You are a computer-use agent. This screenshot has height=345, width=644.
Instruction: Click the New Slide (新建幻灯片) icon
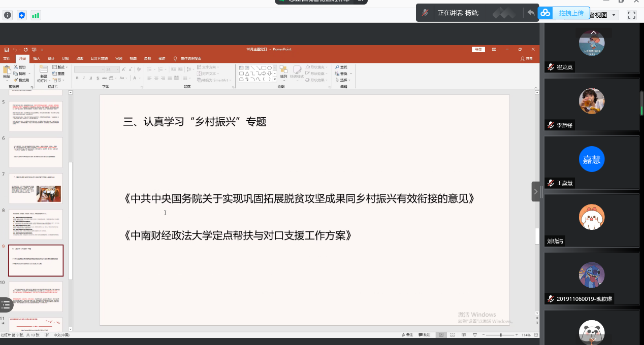(44, 70)
